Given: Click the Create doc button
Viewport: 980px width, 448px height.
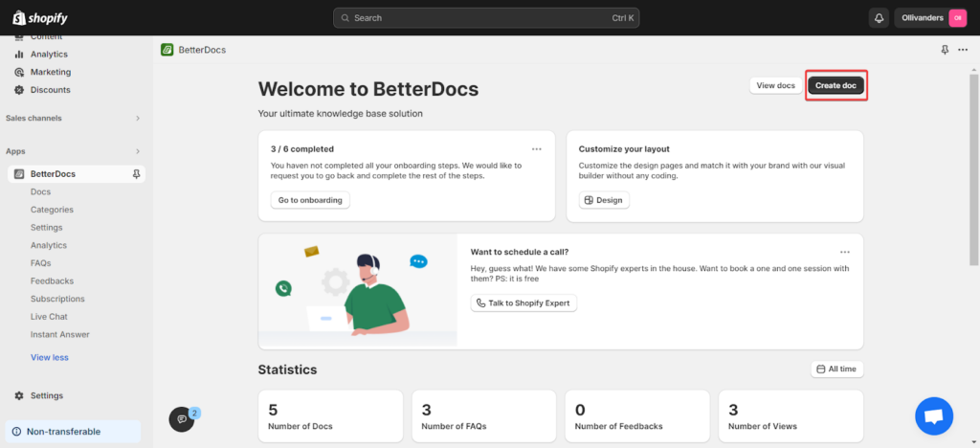Looking at the screenshot, I should tap(835, 85).
